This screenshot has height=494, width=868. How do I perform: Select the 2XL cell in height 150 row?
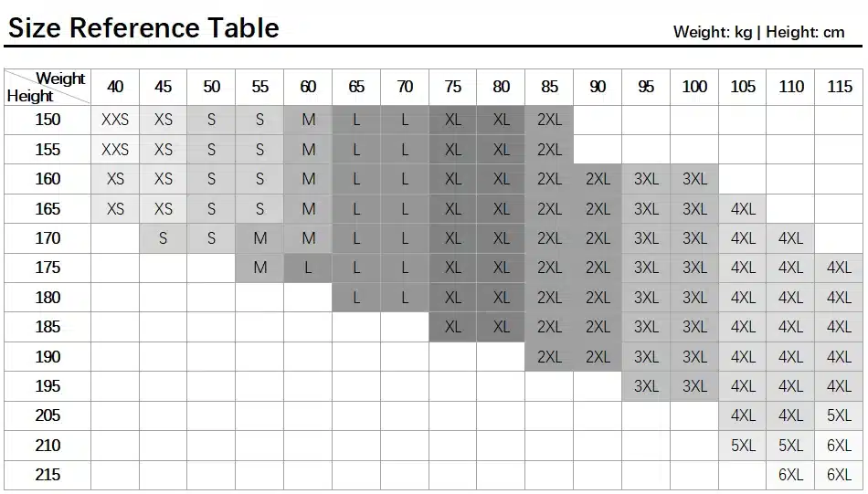click(549, 120)
